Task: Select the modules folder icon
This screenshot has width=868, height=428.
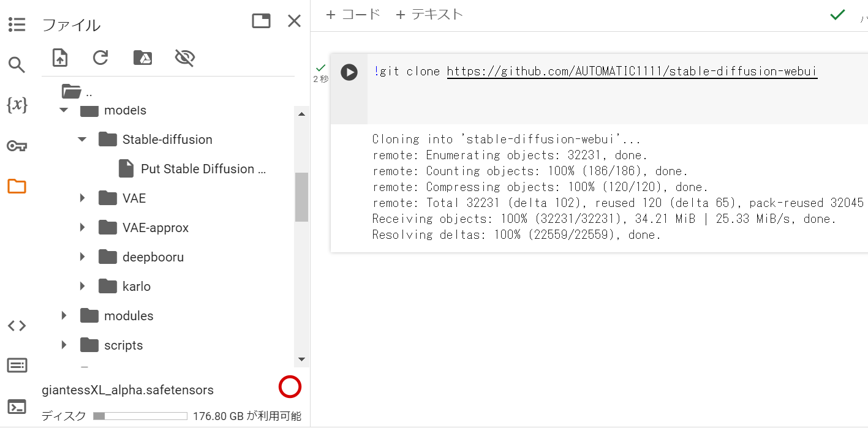Action: (89, 316)
